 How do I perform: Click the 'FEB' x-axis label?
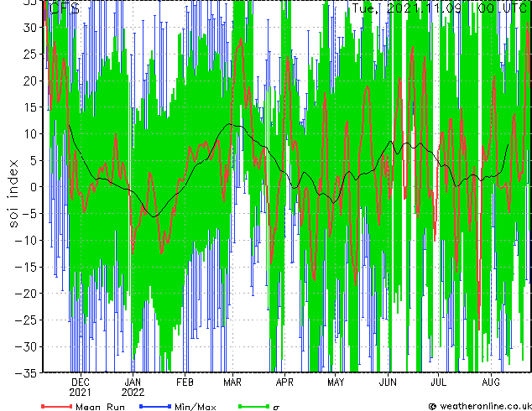185,382
